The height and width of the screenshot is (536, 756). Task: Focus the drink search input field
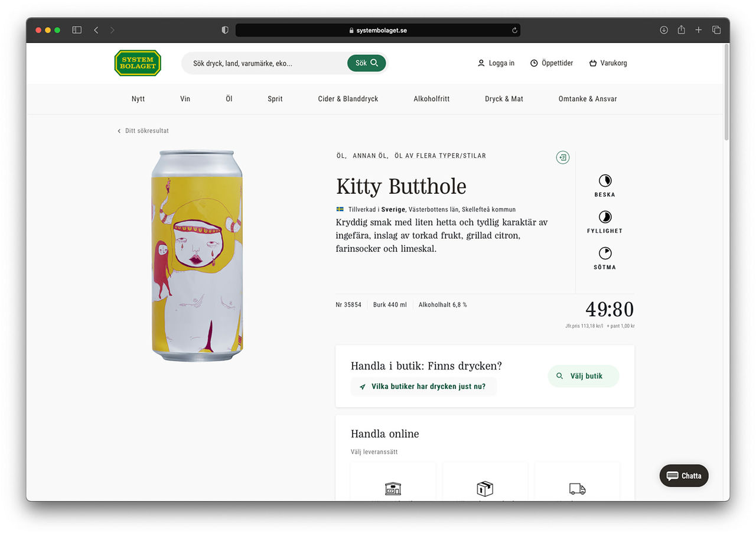click(264, 63)
